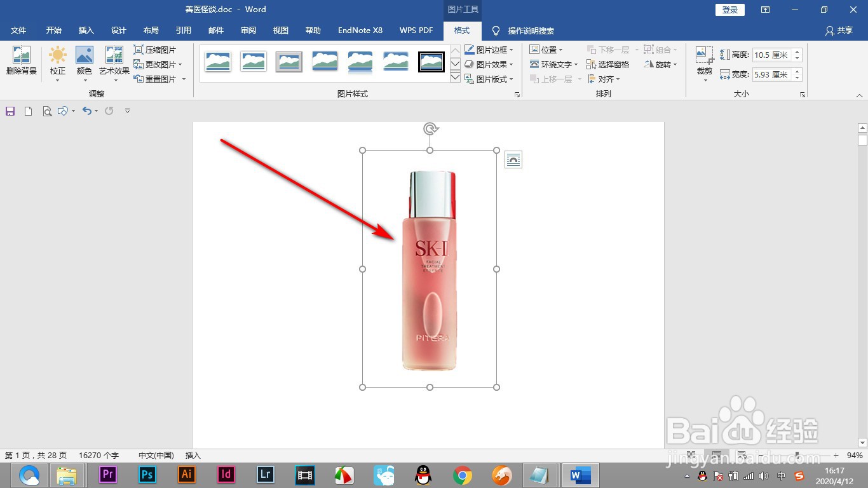
Task: Open Wrap Text (环绕文字) dropdown
Action: [x=553, y=64]
